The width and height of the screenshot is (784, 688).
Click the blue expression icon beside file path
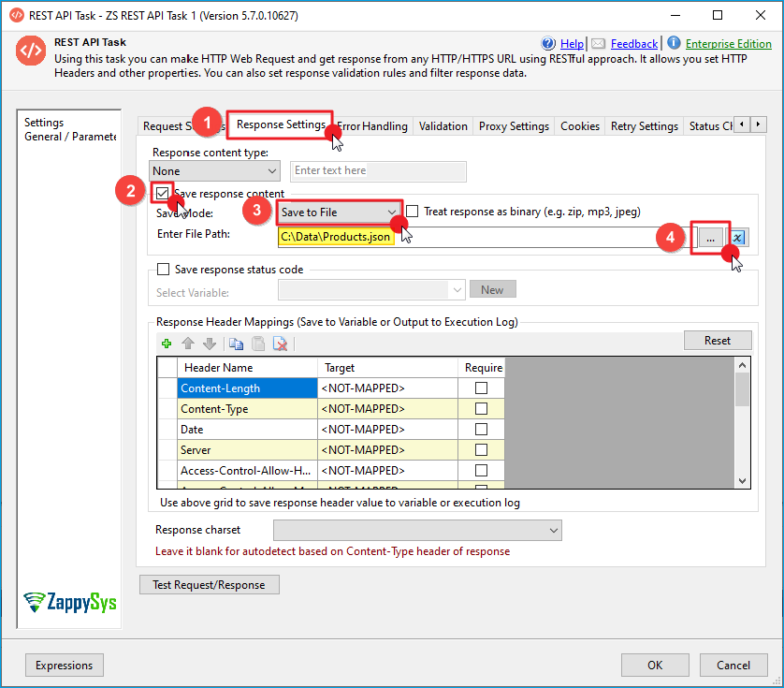click(738, 238)
